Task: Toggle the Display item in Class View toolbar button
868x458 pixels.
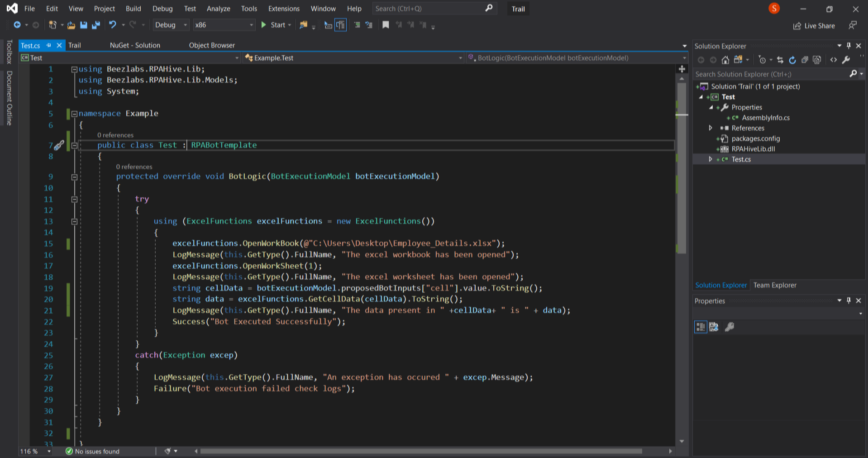Action: [329, 25]
